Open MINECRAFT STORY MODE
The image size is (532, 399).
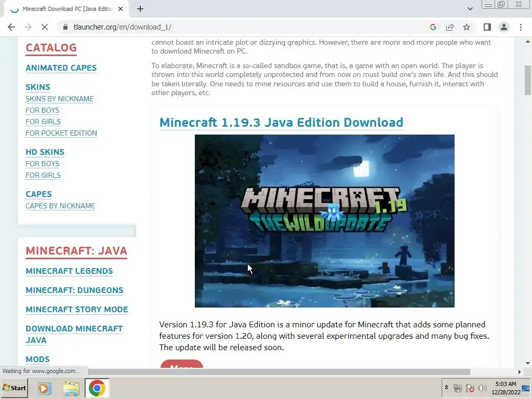(77, 310)
